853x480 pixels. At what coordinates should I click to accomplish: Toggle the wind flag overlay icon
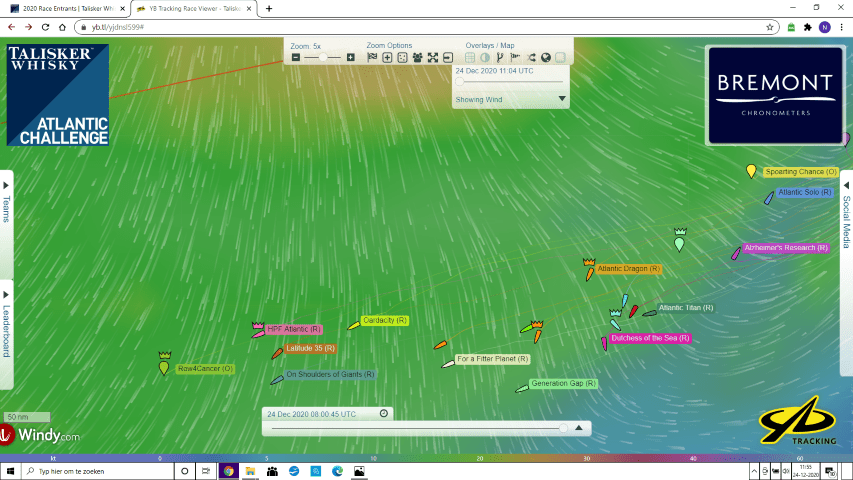[515, 57]
